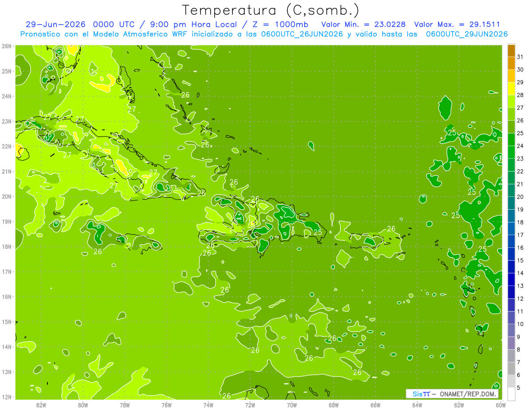Click color bar label '14'

coord(520,273)
